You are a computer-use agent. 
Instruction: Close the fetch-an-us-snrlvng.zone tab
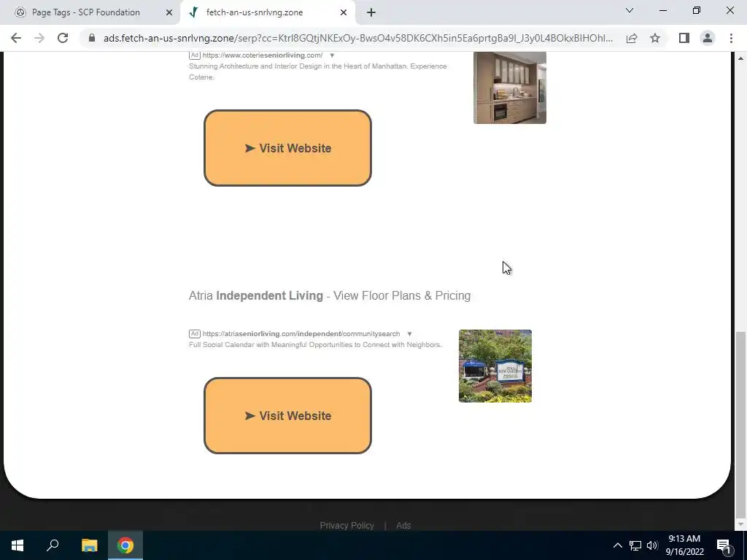tap(344, 12)
